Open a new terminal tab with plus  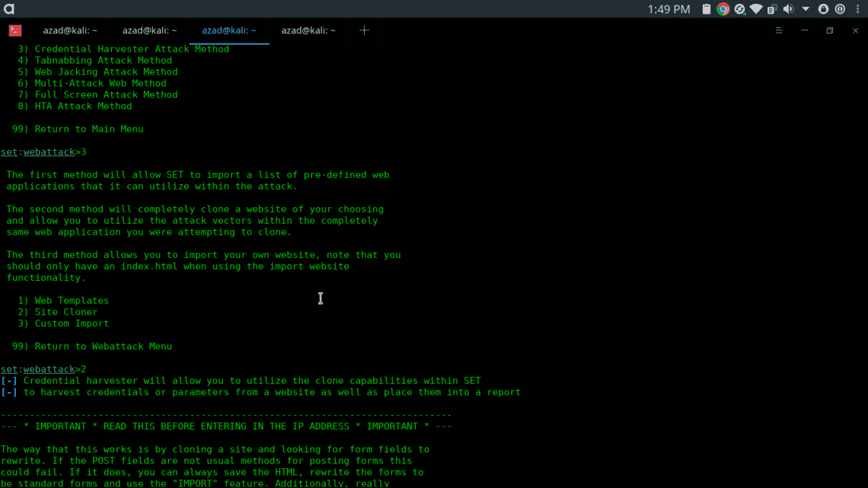pyautogui.click(x=364, y=30)
